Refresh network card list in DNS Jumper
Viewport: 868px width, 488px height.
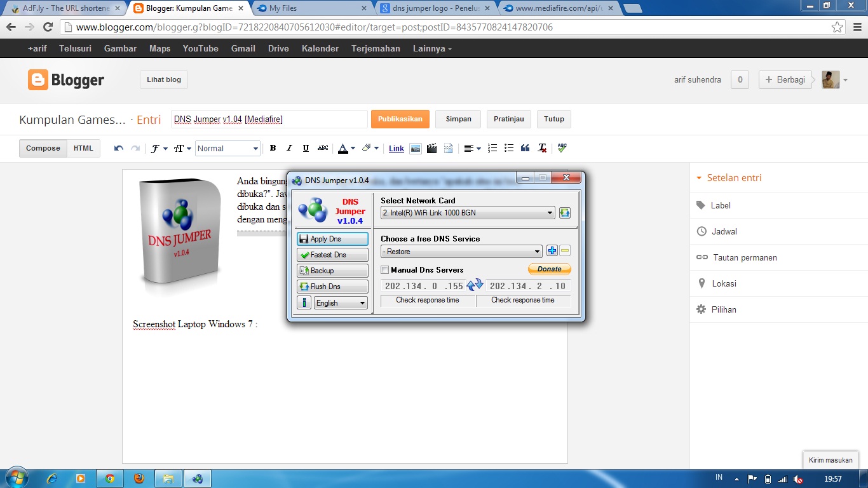[565, 213]
